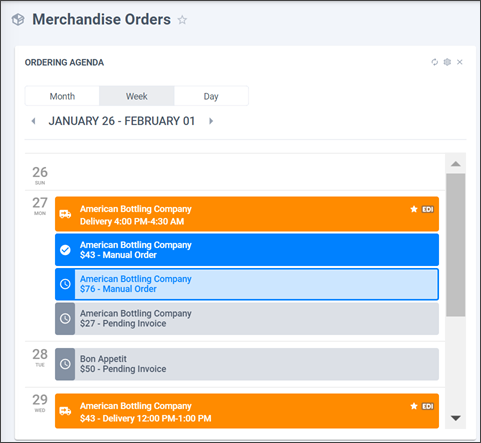The width and height of the screenshot is (481, 443).
Task: Advance to next week arrow
Action: point(211,121)
